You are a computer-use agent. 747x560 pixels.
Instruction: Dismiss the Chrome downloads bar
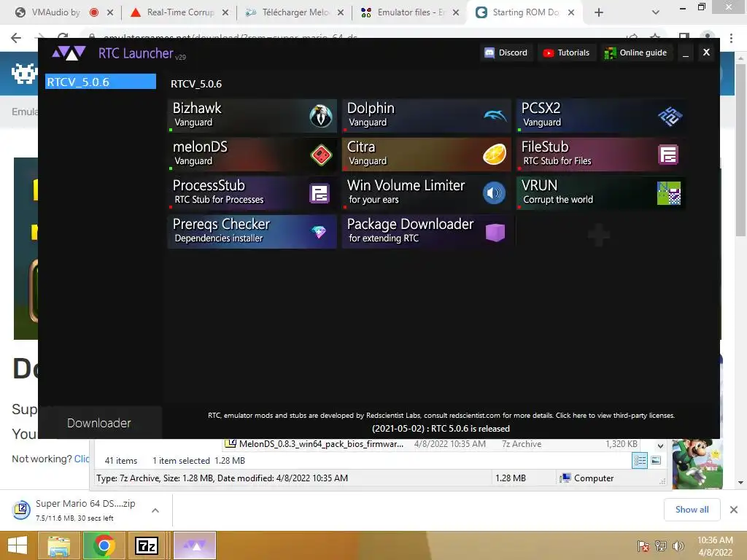[734, 510]
